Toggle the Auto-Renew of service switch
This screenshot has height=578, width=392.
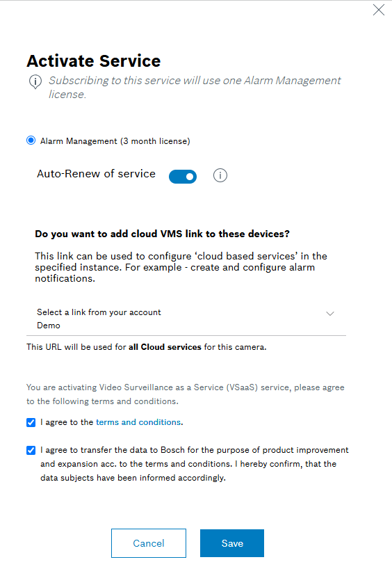coord(183,177)
